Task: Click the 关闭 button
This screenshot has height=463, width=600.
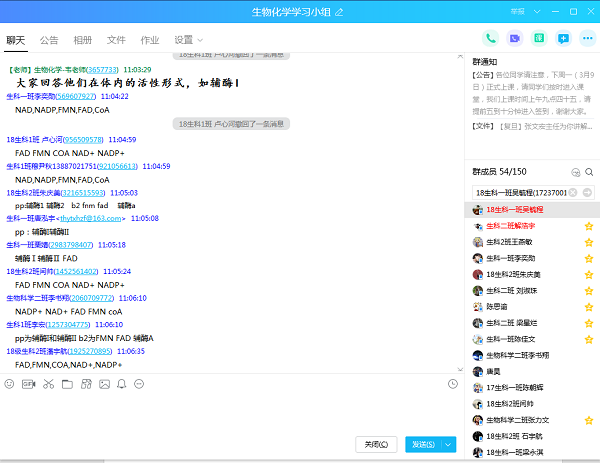Action: point(375,444)
